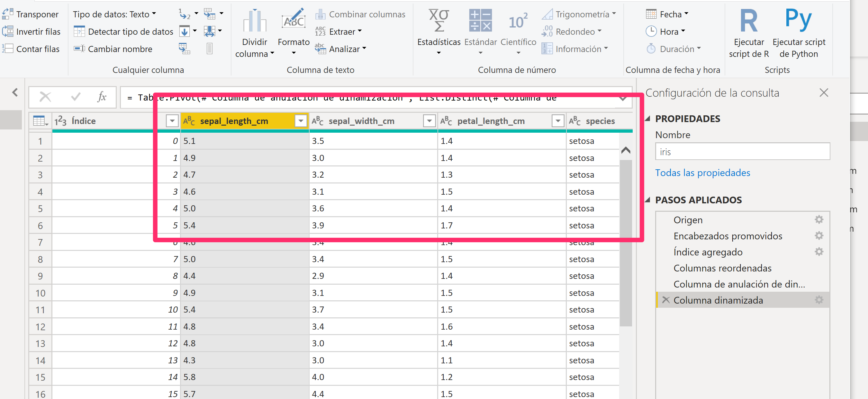
Task: Open the Fecha dropdown
Action: [667, 14]
